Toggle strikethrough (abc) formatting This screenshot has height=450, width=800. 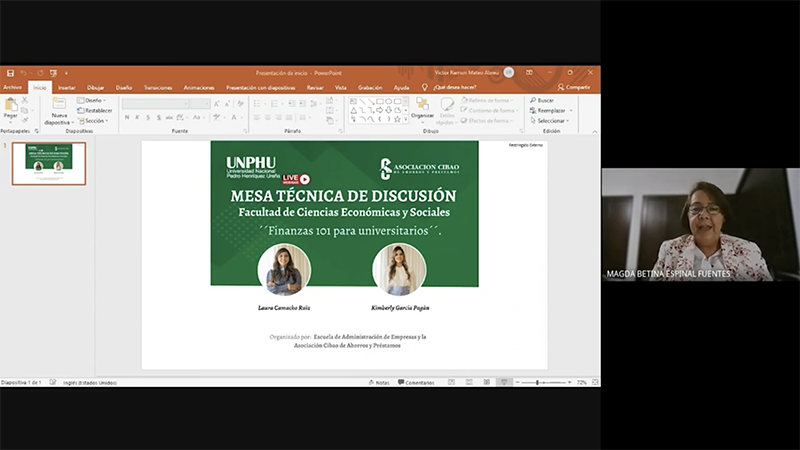pos(169,117)
